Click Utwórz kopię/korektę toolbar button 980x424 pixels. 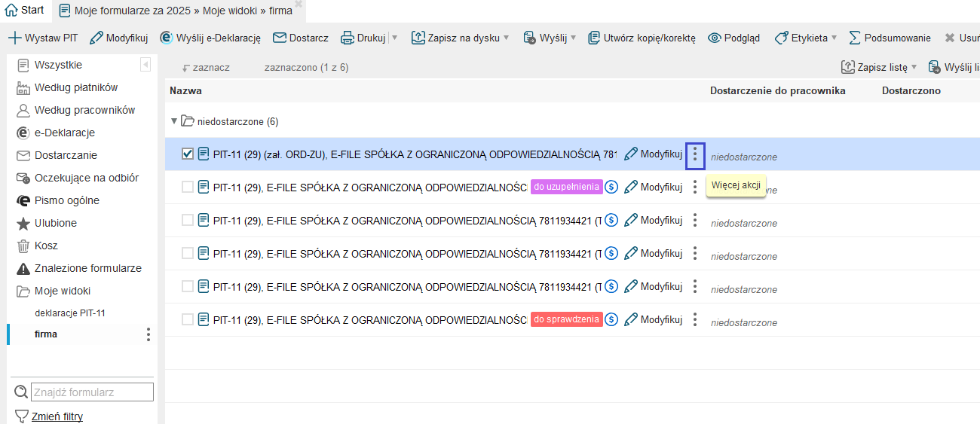(x=642, y=38)
